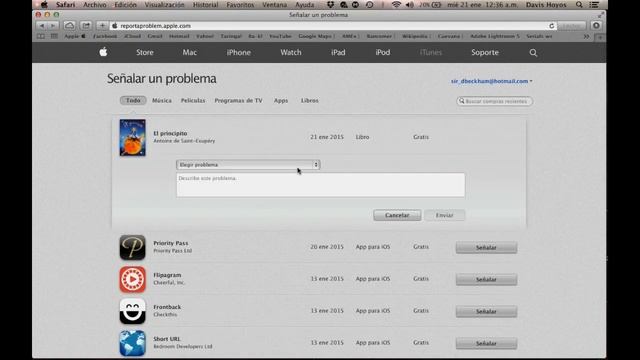This screenshot has width=640, height=360.
Task: Open the Favoritos menu
Action: coord(240,5)
